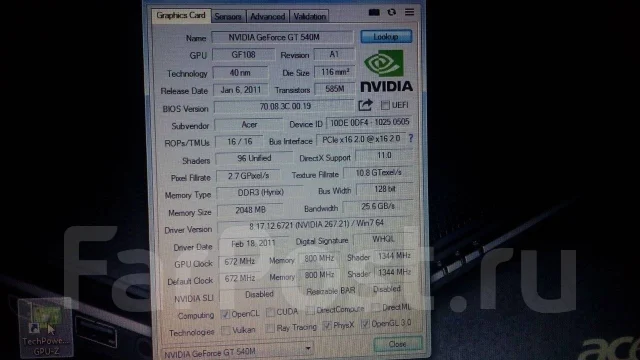Image resolution: width=640 pixels, height=360 pixels.
Task: Click the Driver Date field Feb 18, 2011
Action: pyautogui.click(x=253, y=244)
